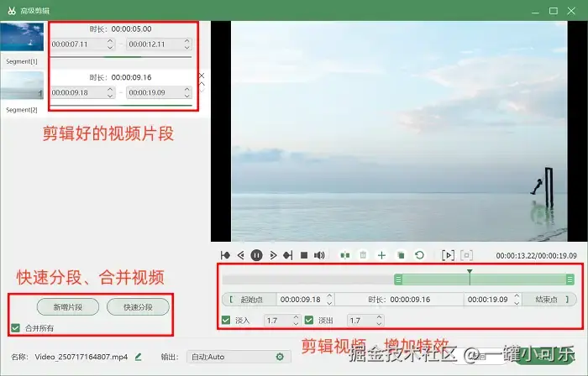Open the 输出 format dropdown
Screen dimensions: 588x376
point(239,357)
